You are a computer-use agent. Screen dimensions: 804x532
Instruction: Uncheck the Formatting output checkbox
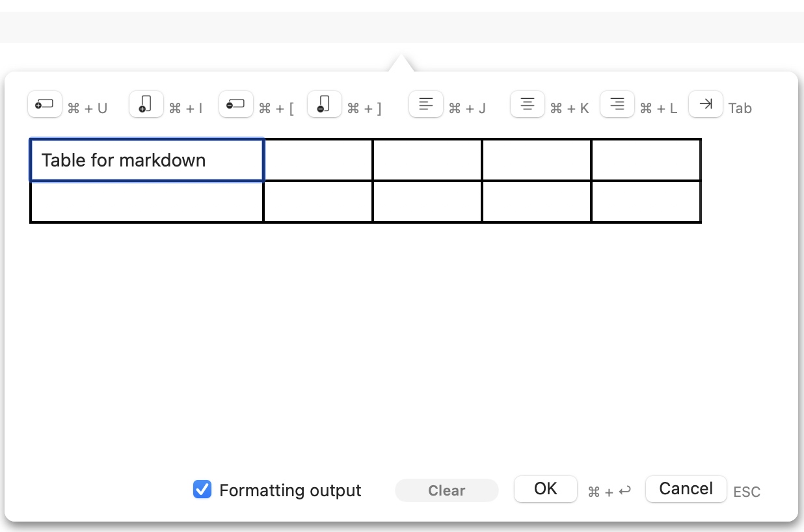(202, 490)
